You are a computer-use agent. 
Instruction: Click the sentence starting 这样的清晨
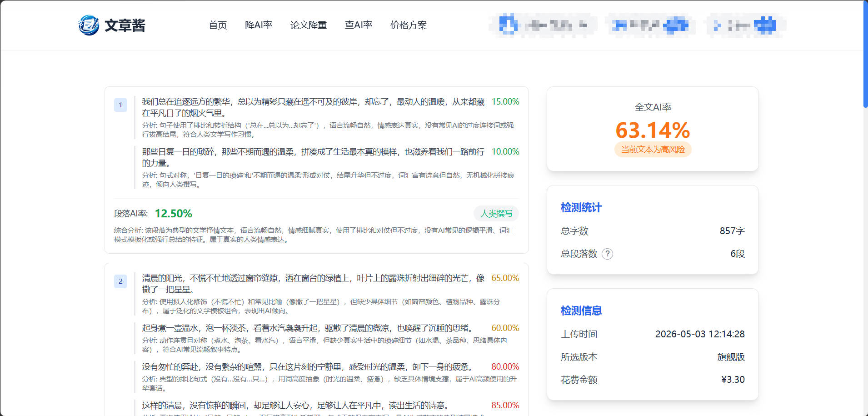pos(296,405)
